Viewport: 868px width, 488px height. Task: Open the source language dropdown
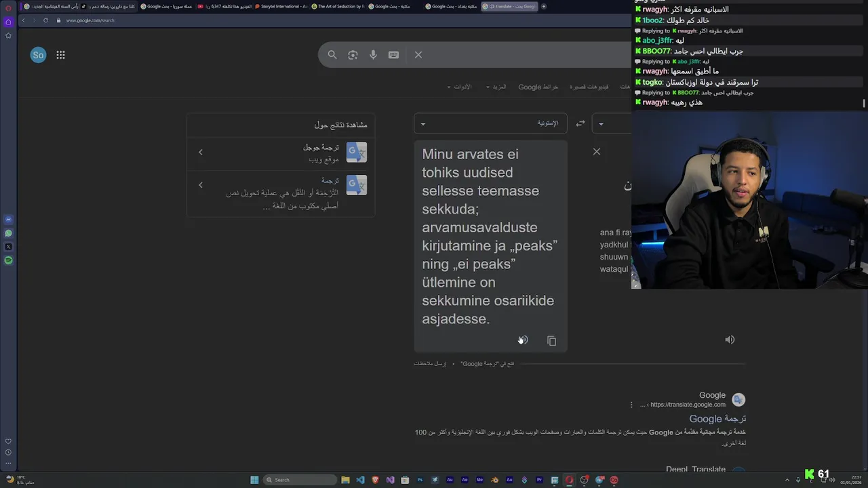point(611,123)
